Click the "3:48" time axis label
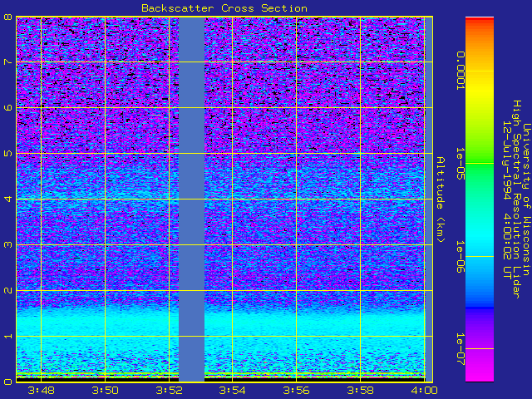 pyautogui.click(x=41, y=391)
